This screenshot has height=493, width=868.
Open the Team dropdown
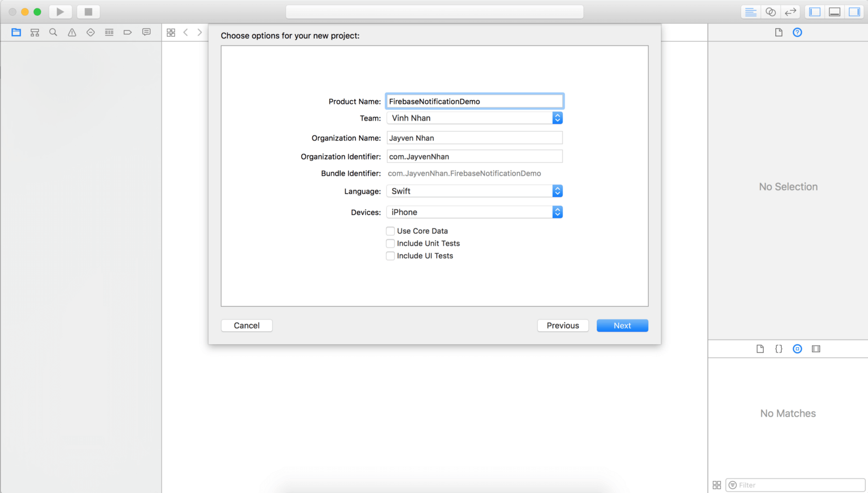[475, 118]
